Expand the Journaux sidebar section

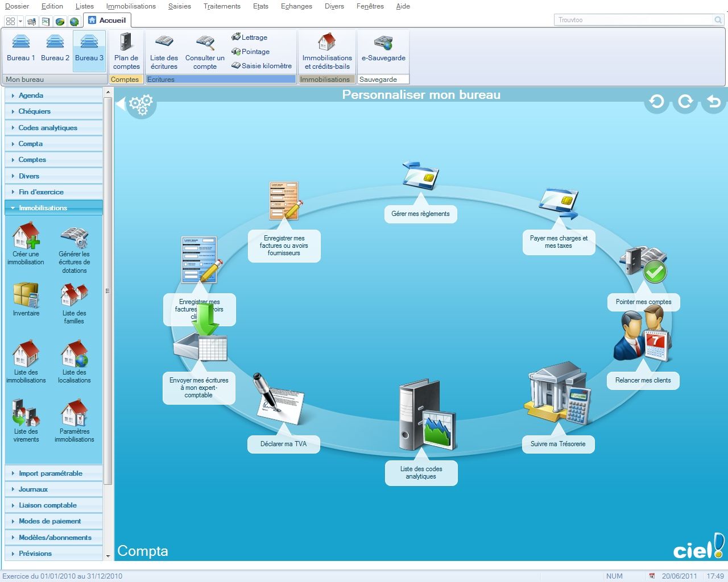click(33, 489)
